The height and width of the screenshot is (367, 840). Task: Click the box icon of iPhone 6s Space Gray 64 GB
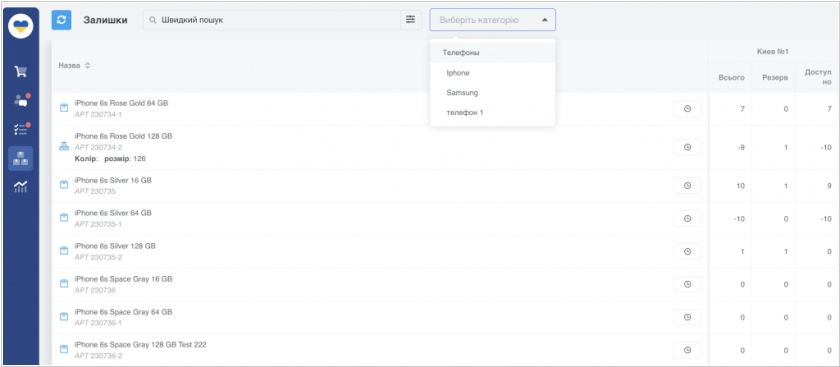click(x=64, y=317)
